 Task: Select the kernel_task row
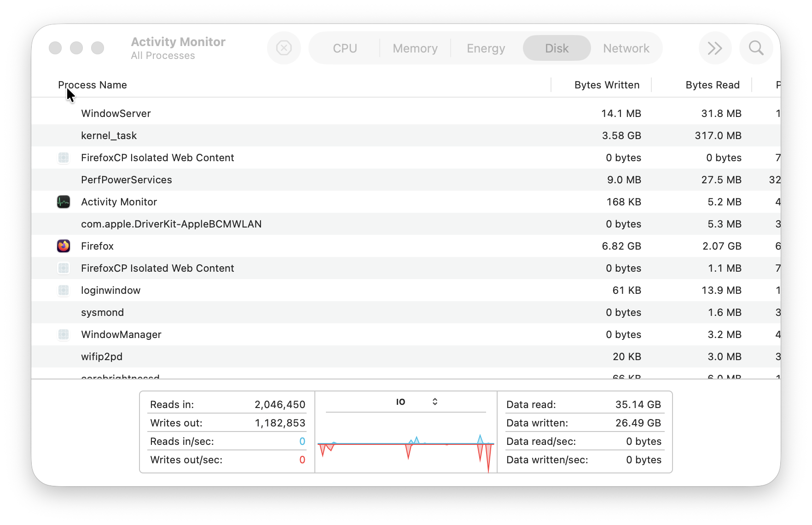pos(322,135)
